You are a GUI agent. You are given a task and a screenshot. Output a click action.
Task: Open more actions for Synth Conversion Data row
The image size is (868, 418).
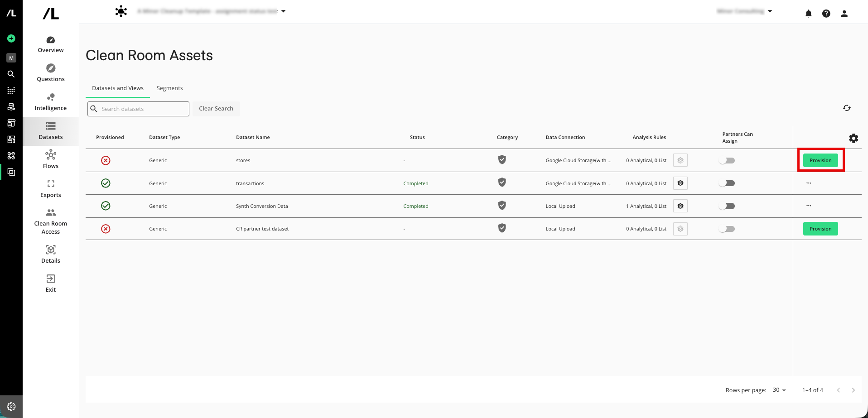tap(809, 206)
